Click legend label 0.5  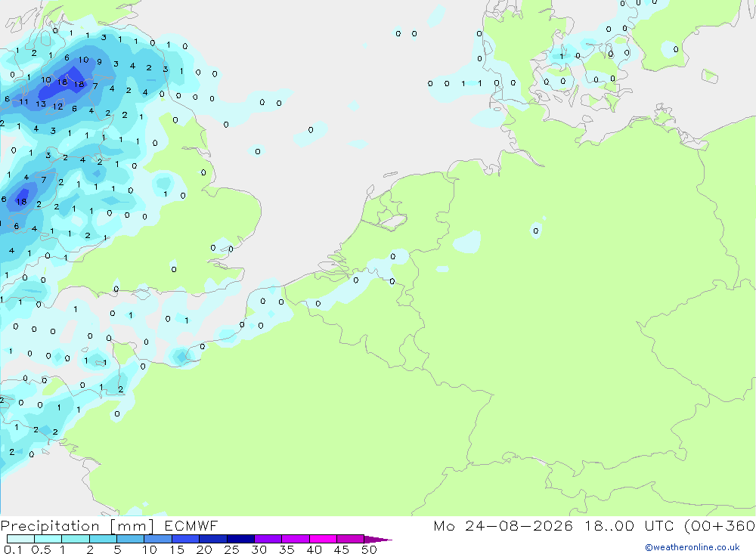point(41,549)
